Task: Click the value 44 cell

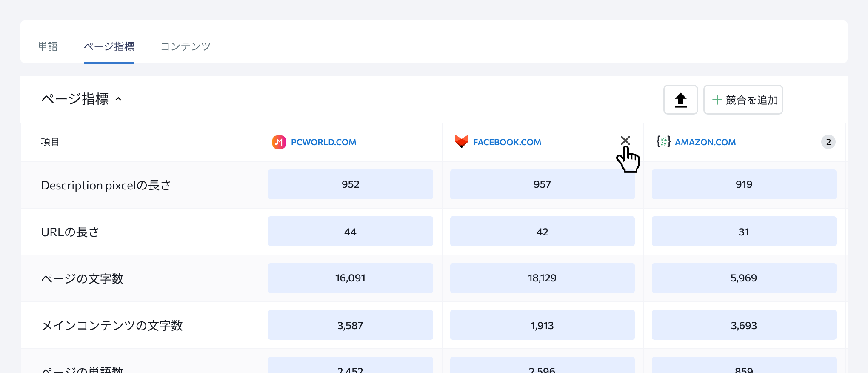Action: tap(351, 231)
